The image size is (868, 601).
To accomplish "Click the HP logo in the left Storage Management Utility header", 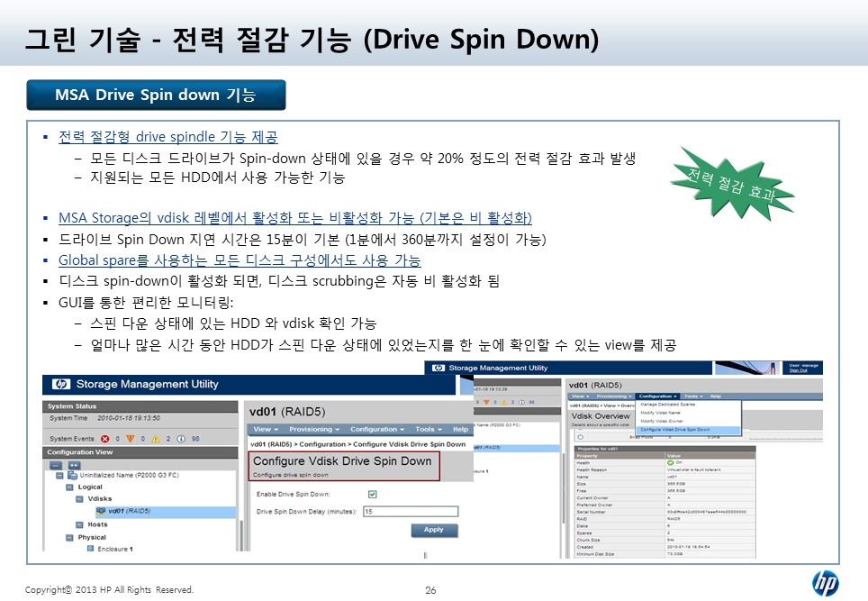I will (61, 384).
